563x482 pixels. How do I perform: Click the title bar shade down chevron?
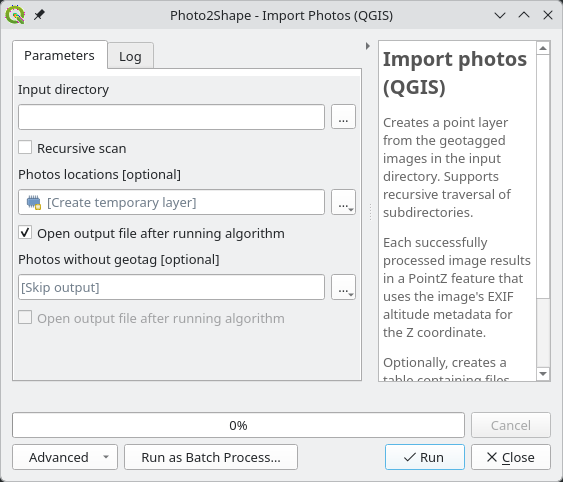click(500, 15)
